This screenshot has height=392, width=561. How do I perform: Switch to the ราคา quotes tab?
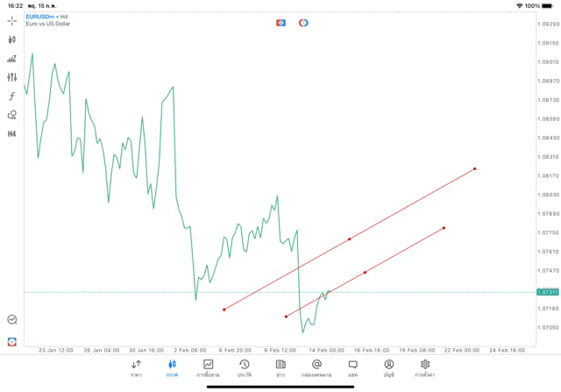(136, 367)
